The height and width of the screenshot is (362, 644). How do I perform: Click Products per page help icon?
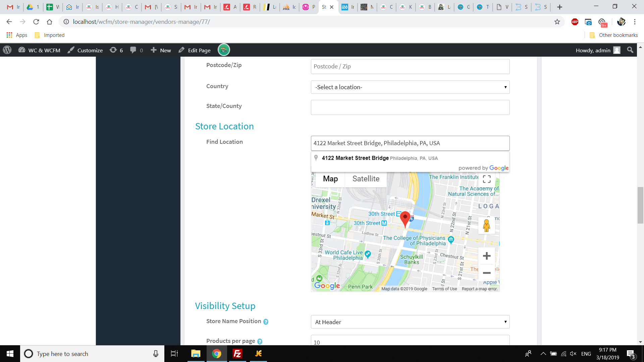pos(260,342)
